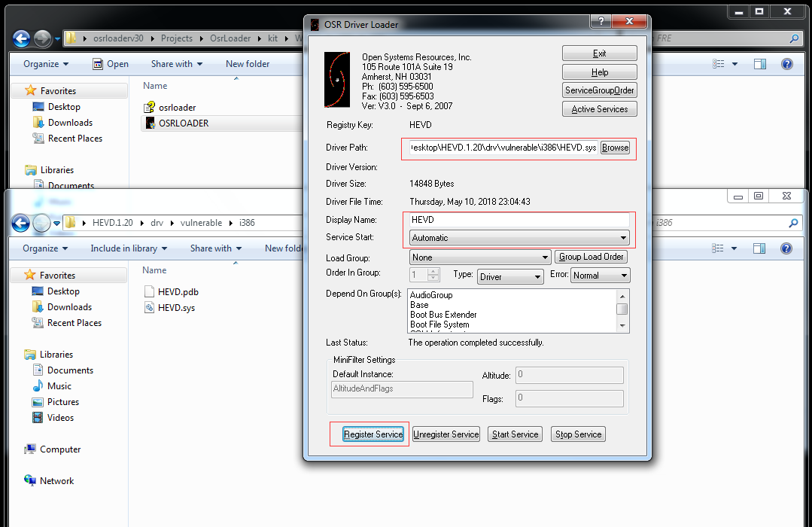The width and height of the screenshot is (812, 527).
Task: Change view icon in osrloader window
Action: 718,64
